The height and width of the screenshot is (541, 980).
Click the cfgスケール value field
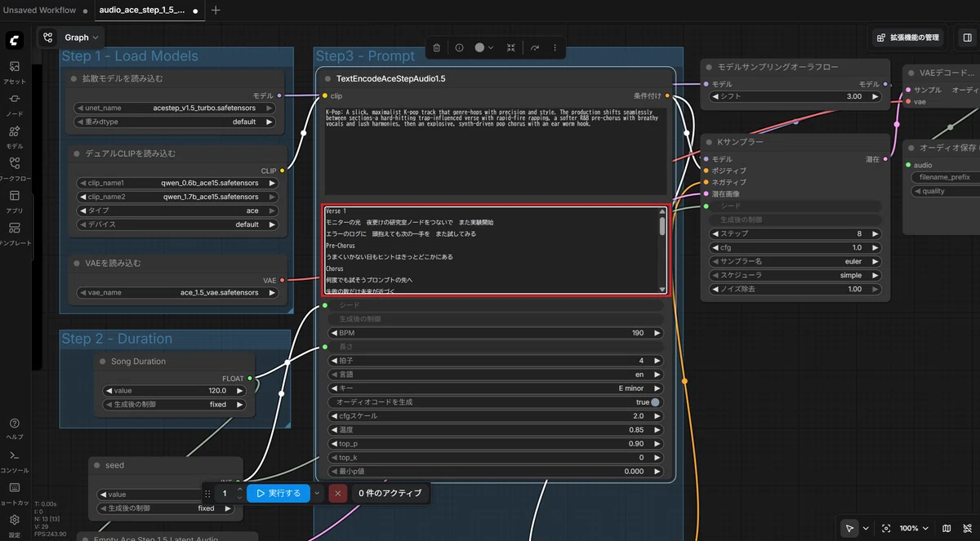(496, 416)
